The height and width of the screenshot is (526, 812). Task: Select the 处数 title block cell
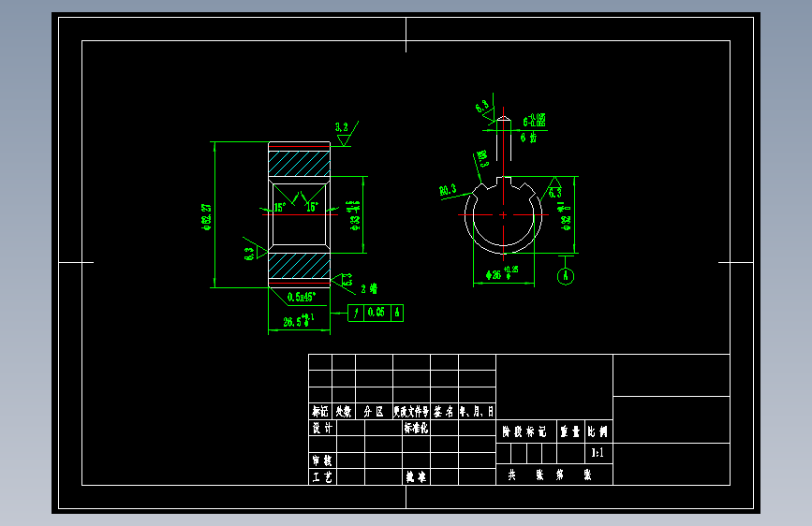coord(344,412)
